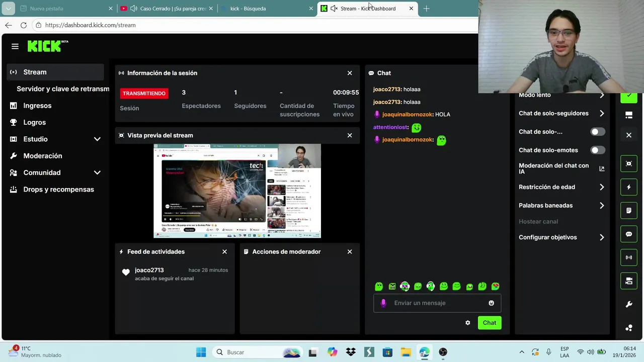The image size is (644, 362).
Task: Expand Chat de solo-seguidores options
Action: coord(602,114)
